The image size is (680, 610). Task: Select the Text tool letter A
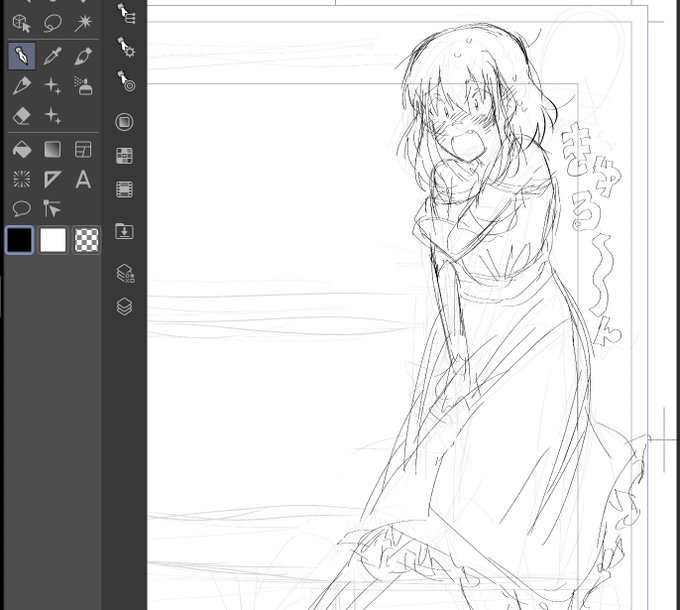click(x=83, y=179)
